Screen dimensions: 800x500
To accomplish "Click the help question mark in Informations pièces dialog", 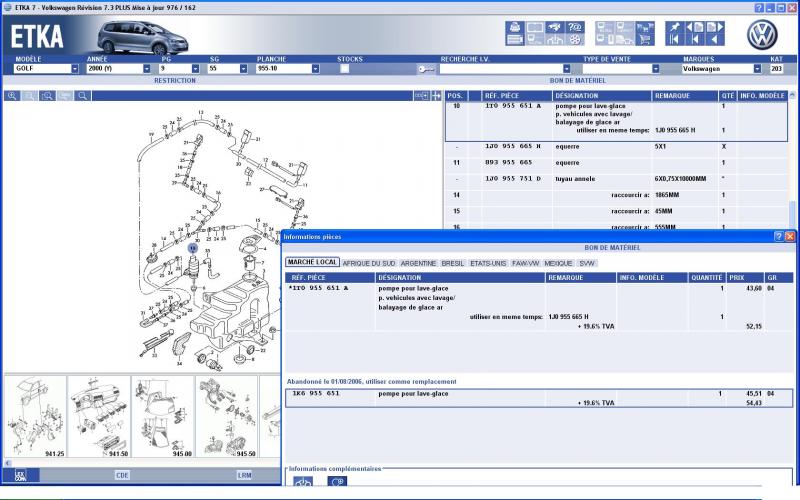I will (779, 236).
